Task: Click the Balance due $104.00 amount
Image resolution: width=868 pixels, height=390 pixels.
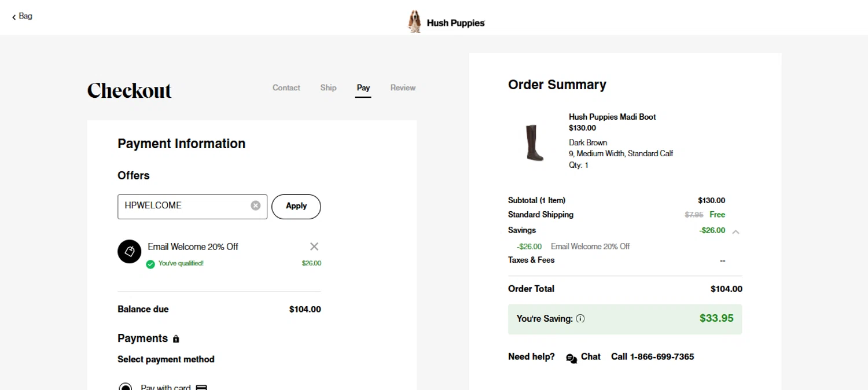Action: pyautogui.click(x=305, y=309)
